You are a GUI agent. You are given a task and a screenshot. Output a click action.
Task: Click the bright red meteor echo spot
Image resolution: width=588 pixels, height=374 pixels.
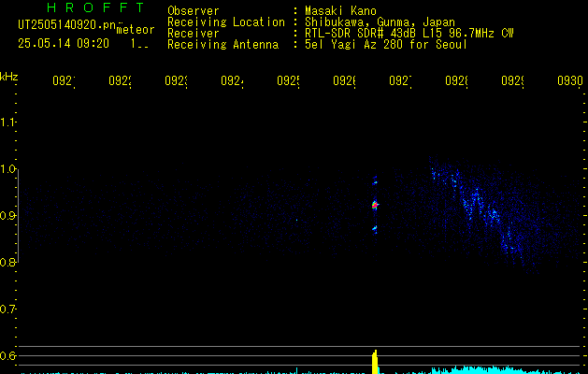point(375,205)
